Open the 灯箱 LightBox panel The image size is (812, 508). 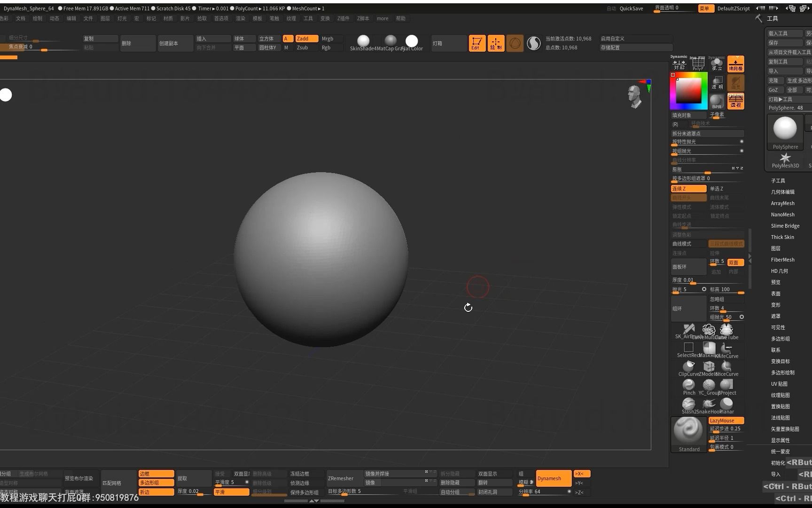(x=437, y=43)
